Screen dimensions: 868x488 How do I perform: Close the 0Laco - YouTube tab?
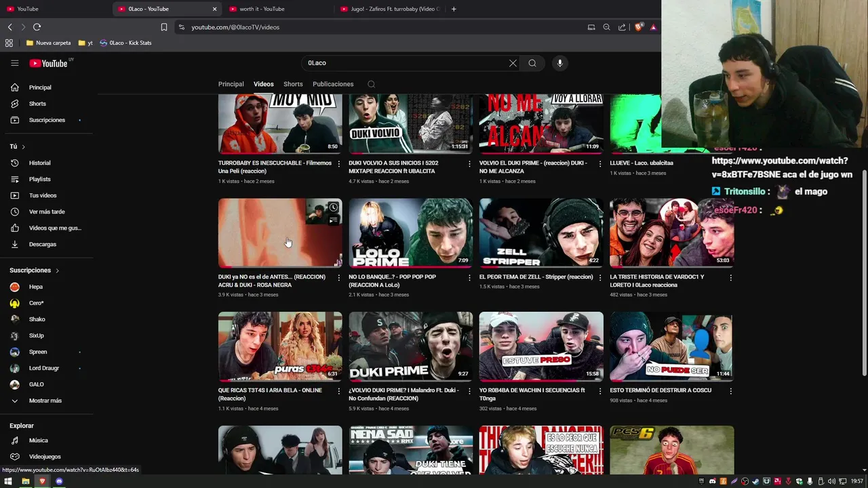tap(215, 9)
